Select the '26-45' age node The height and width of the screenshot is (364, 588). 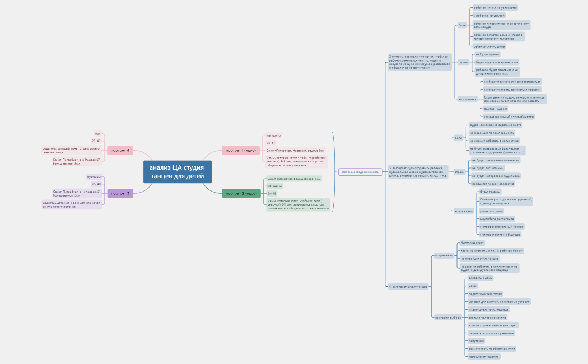click(x=272, y=193)
